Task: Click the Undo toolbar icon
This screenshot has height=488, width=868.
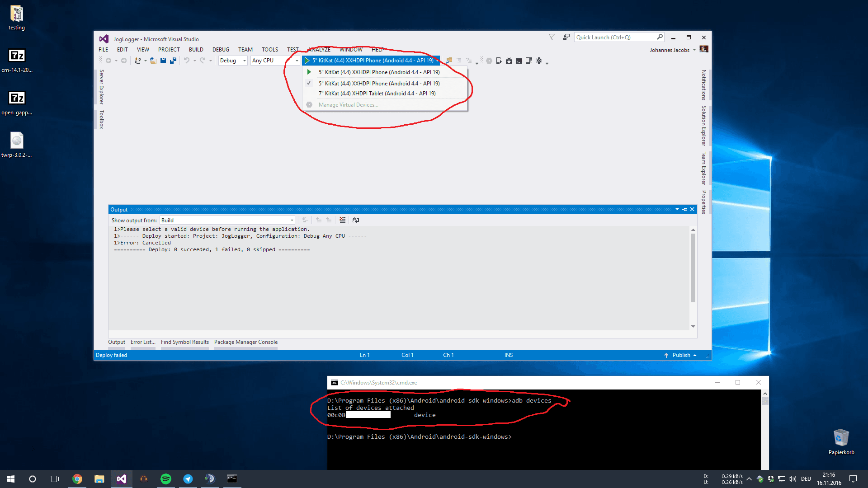Action: pyautogui.click(x=187, y=61)
